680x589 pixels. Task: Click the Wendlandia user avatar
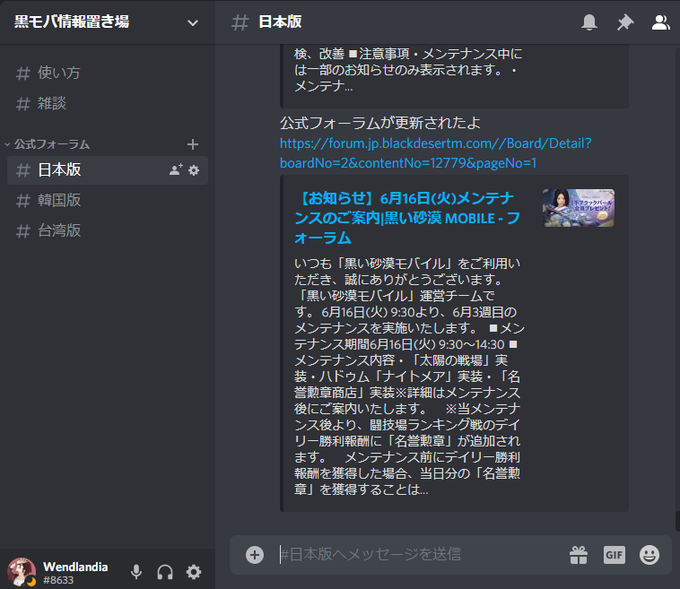[21, 572]
